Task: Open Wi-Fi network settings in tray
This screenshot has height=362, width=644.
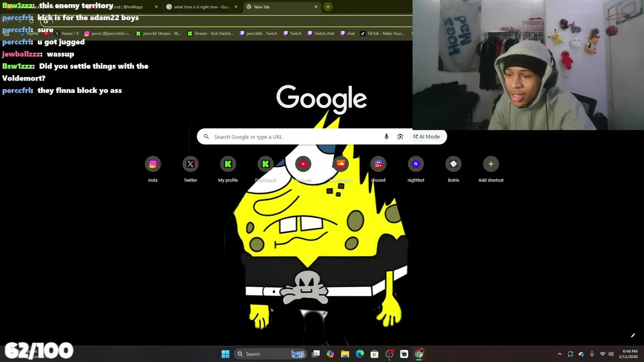Action: pos(603,354)
